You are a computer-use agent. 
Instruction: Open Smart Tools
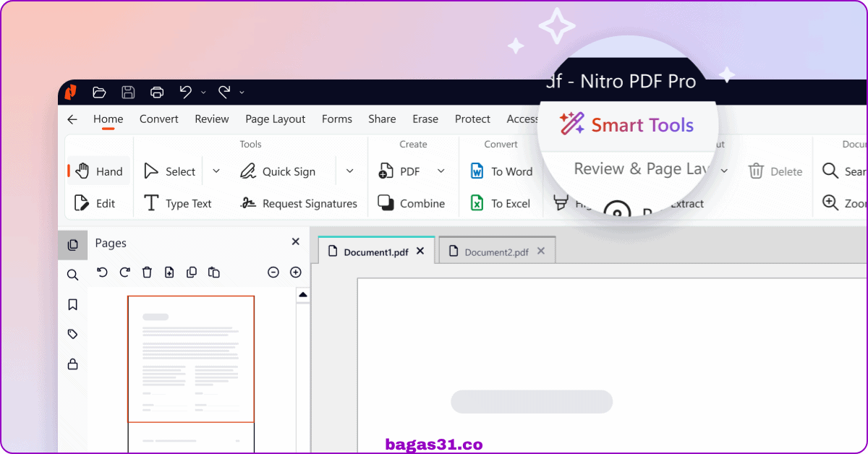click(x=627, y=124)
